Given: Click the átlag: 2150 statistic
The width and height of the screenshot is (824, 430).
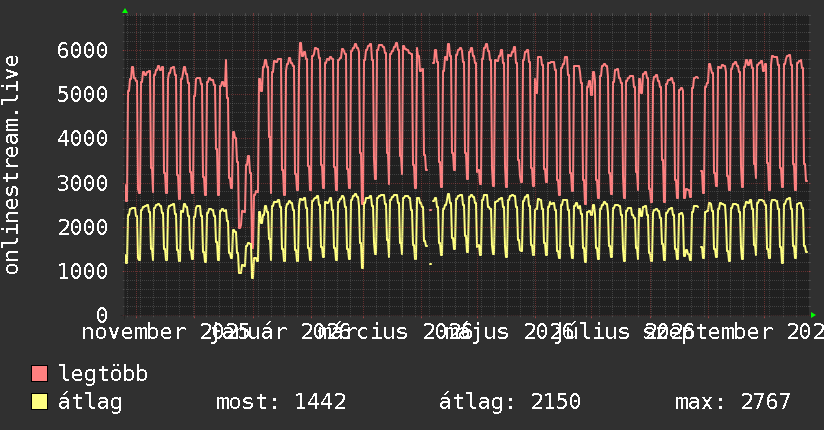Looking at the screenshot, I should pos(510,402).
